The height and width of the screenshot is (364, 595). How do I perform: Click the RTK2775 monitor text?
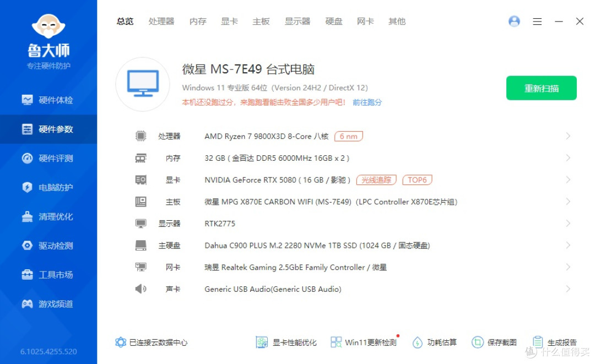[x=220, y=224]
